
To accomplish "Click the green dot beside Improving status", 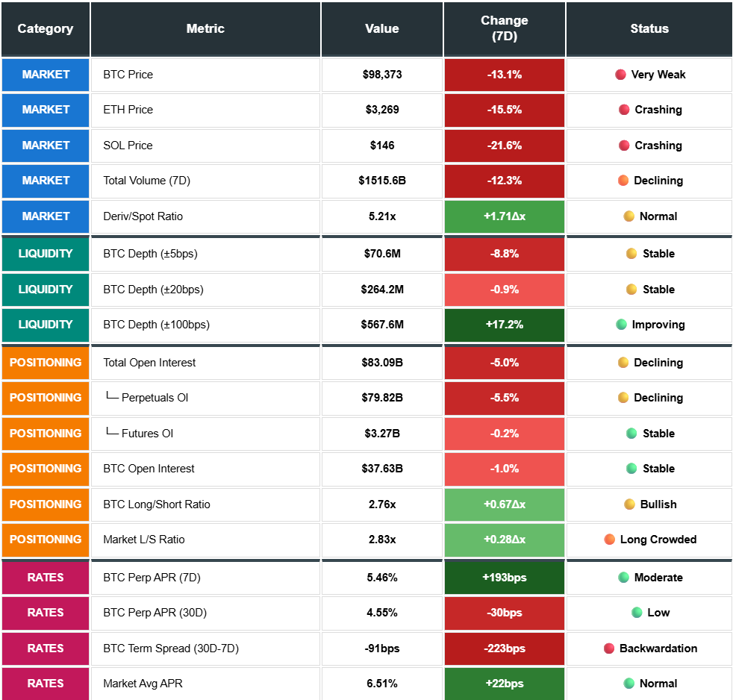I will click(x=621, y=325).
